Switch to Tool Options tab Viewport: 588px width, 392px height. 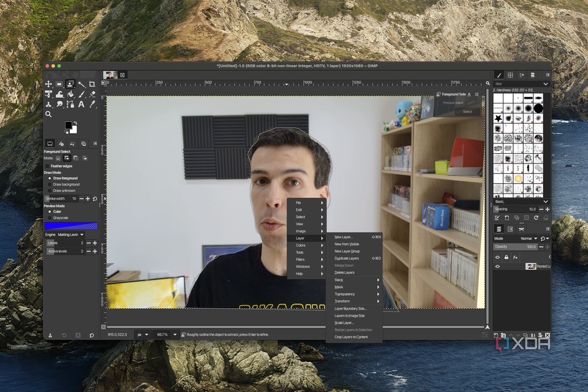50,144
